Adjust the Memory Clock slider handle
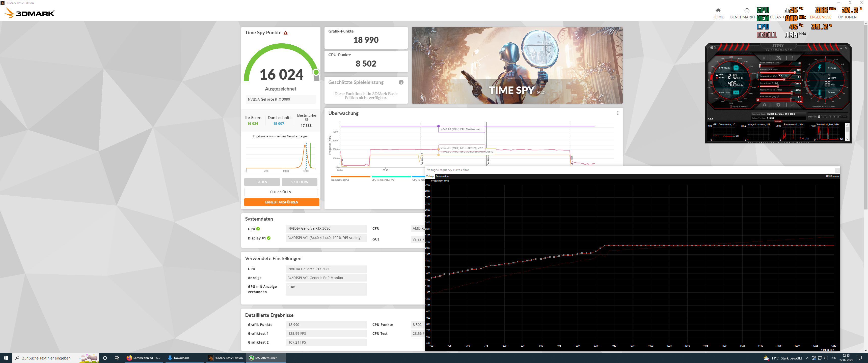Viewport: 868px width, 363px height. (792, 93)
